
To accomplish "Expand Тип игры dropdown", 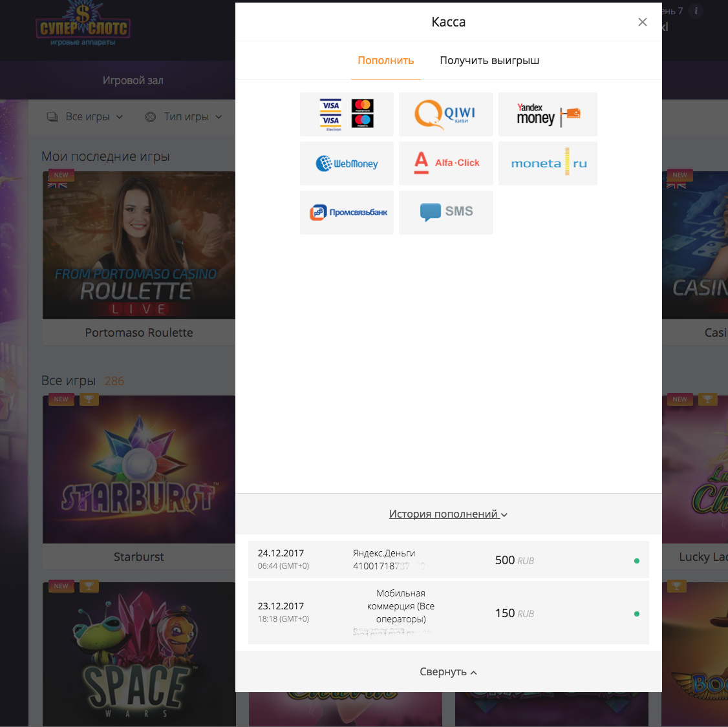I will (184, 117).
